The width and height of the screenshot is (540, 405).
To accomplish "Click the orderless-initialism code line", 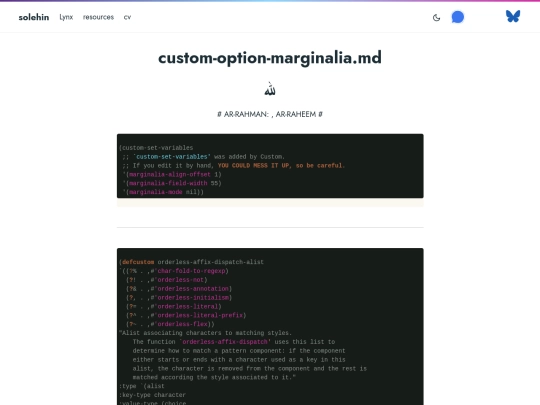I will tap(179, 298).
